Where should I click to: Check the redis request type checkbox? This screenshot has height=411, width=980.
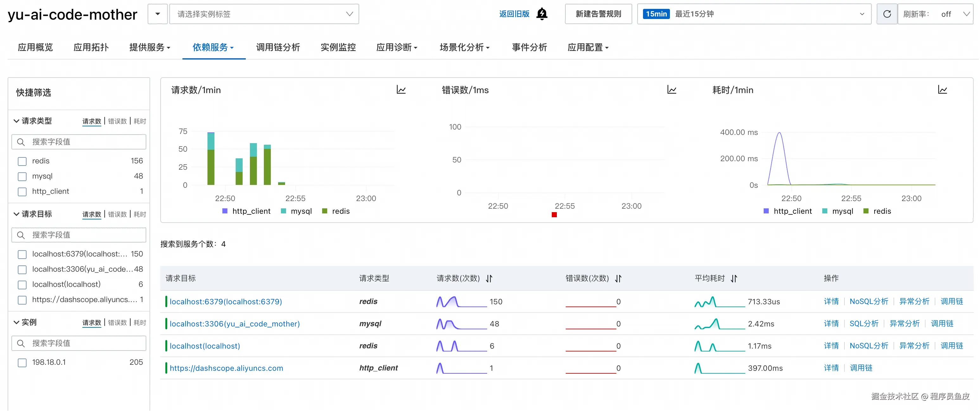tap(22, 161)
